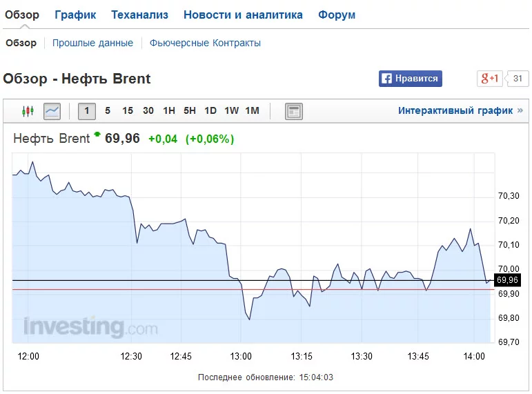This screenshot has width=532, height=394.
Task: Click the Google +1 count bubble
Action: (518, 79)
